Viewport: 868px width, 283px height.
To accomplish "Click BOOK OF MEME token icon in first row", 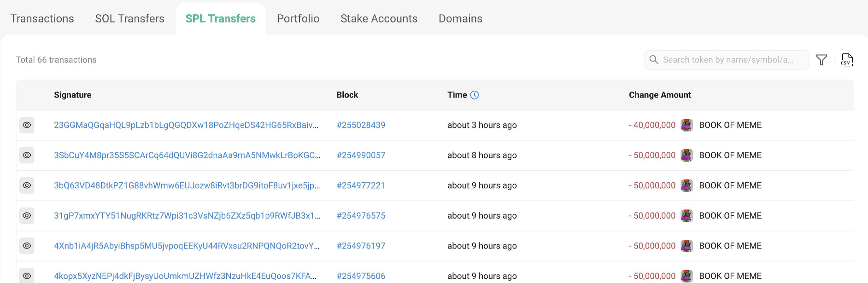I will [x=686, y=125].
